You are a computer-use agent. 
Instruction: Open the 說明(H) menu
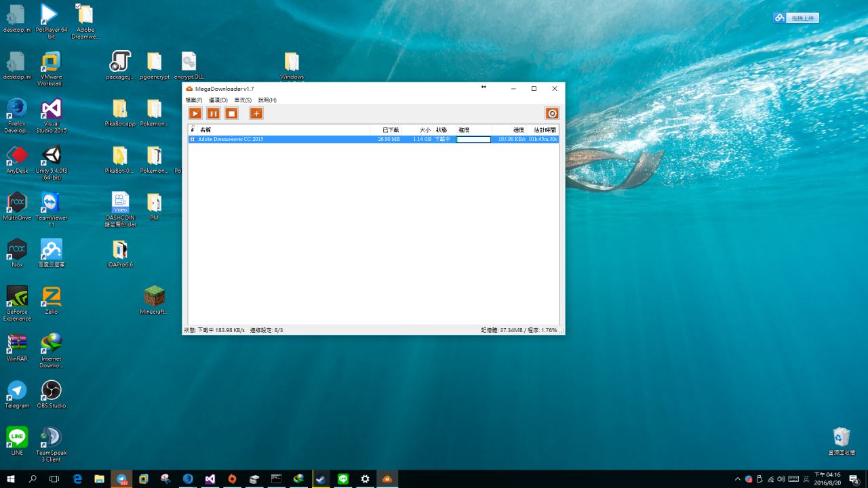click(267, 100)
